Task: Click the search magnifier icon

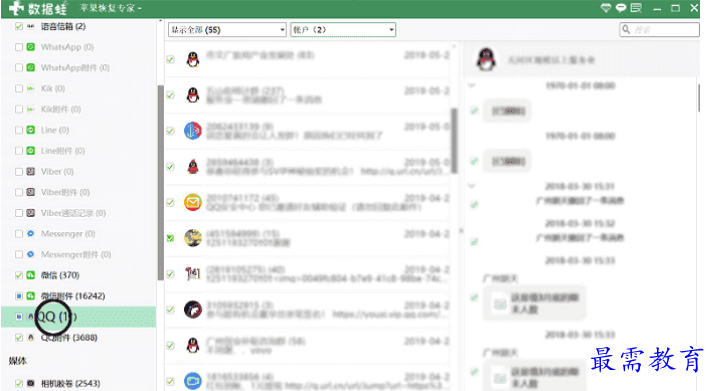Action: pyautogui.click(x=626, y=30)
